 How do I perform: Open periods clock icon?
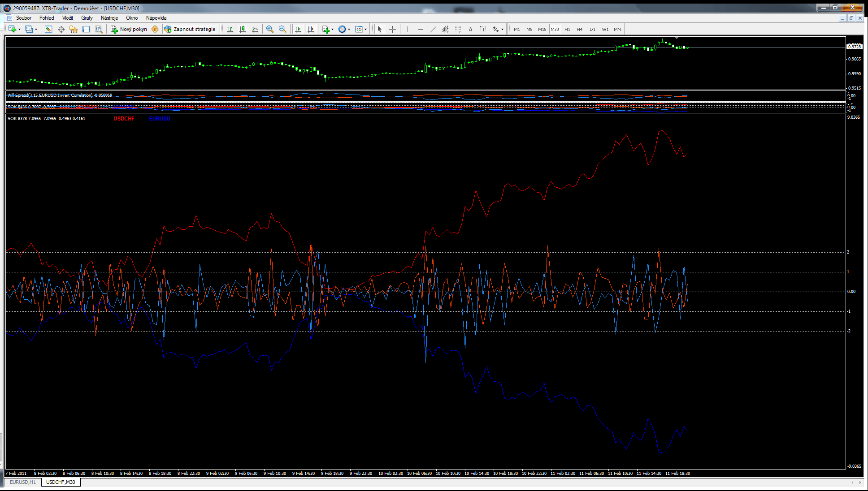[x=342, y=29]
